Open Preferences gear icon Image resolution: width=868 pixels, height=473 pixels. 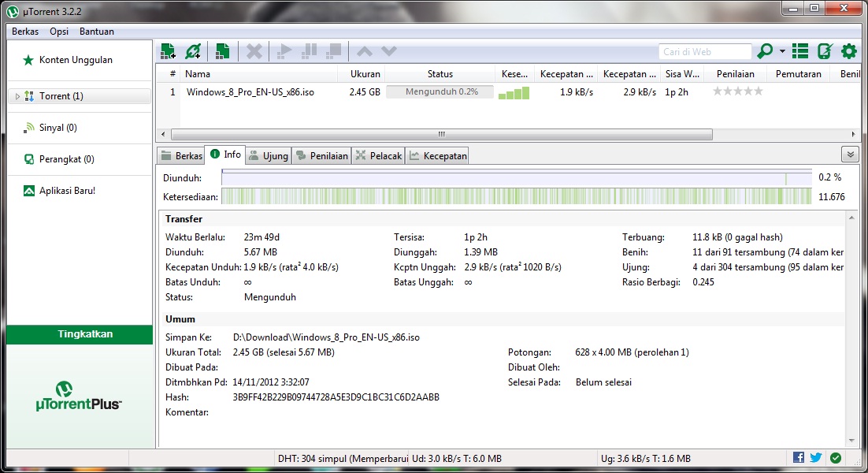[849, 51]
